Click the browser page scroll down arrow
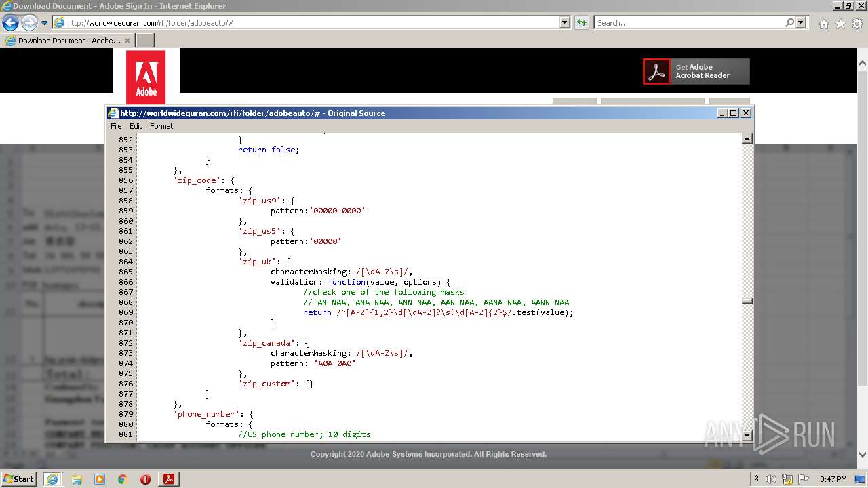The image size is (868, 488). pyautogui.click(x=863, y=455)
